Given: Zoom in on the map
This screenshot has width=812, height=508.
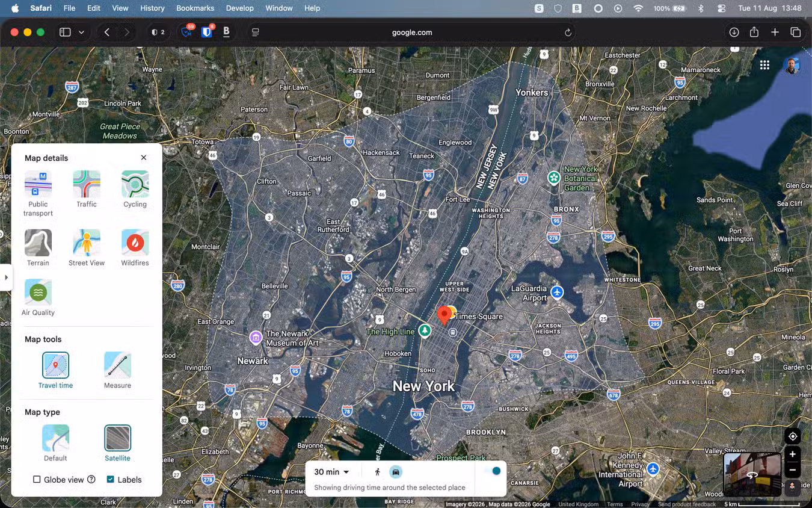Looking at the screenshot, I should pyautogui.click(x=793, y=454).
